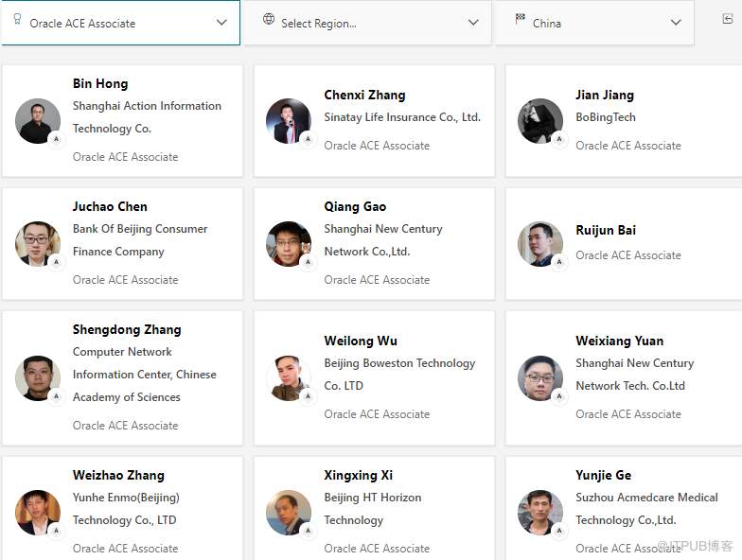Viewport: 742px width, 560px height.
Task: Open Jian Jiang's profile name link
Action: (x=605, y=95)
